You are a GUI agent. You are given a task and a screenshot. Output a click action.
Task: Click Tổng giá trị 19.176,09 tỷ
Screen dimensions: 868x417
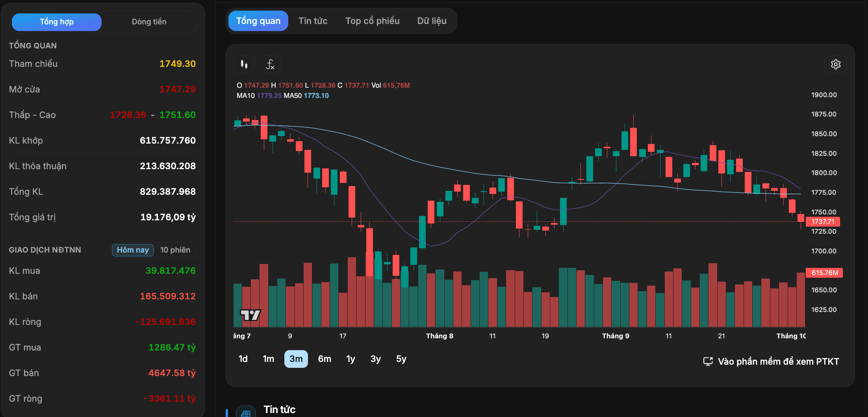168,217
